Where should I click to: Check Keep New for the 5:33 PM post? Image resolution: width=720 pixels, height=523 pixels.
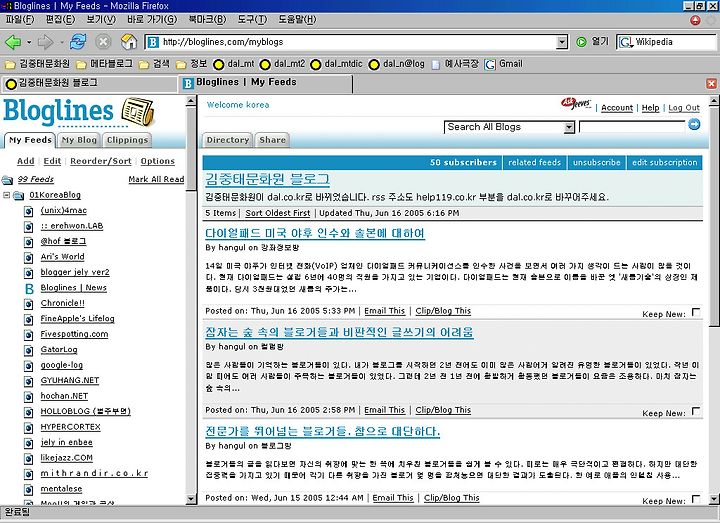(696, 313)
